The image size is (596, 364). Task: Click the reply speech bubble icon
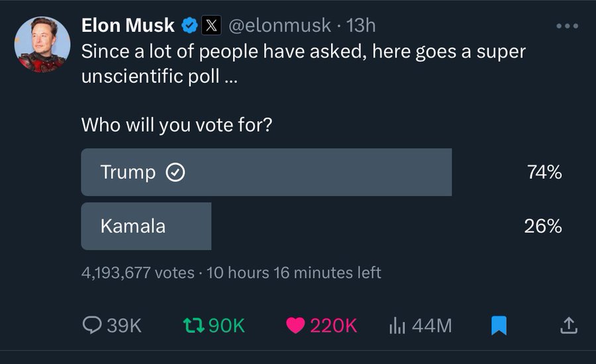(x=91, y=325)
